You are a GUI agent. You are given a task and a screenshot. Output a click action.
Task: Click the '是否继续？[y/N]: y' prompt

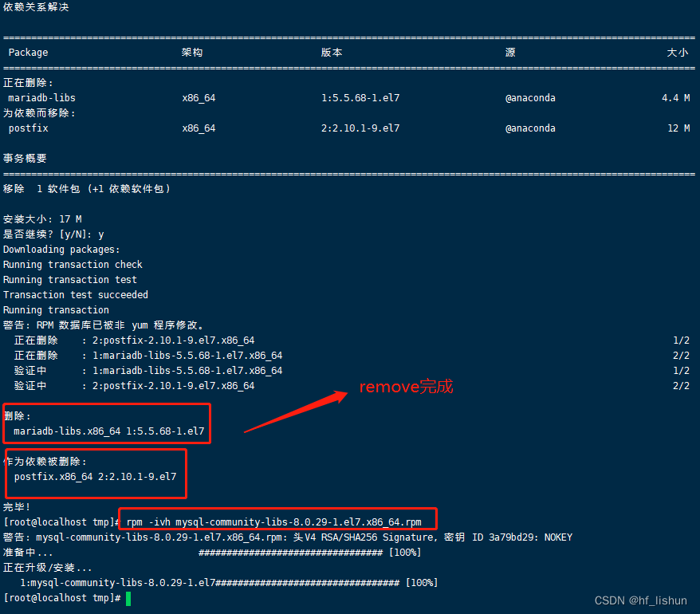(53, 234)
